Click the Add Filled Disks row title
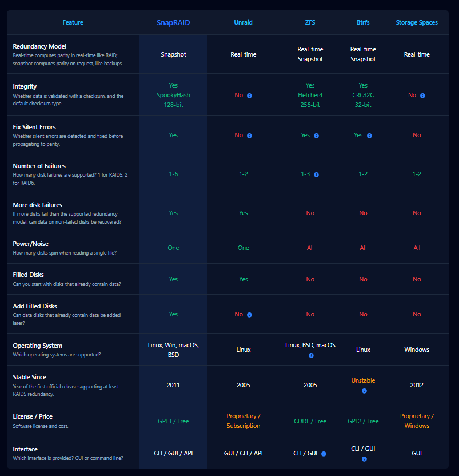 pyautogui.click(x=35, y=306)
